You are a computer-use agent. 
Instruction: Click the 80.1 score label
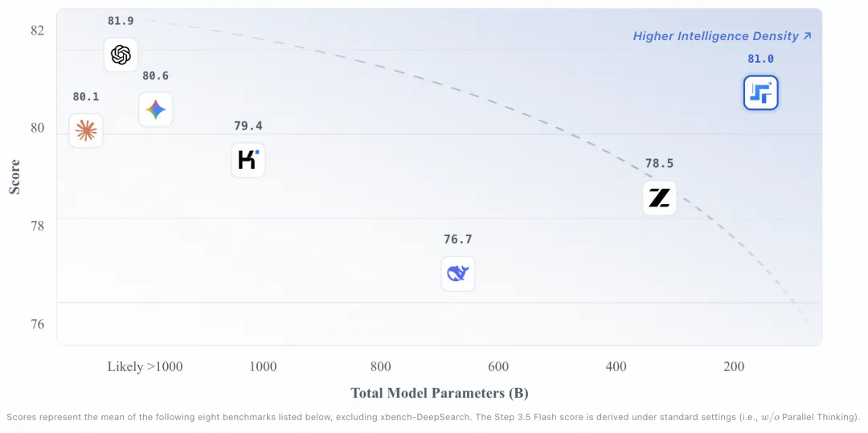point(86,96)
